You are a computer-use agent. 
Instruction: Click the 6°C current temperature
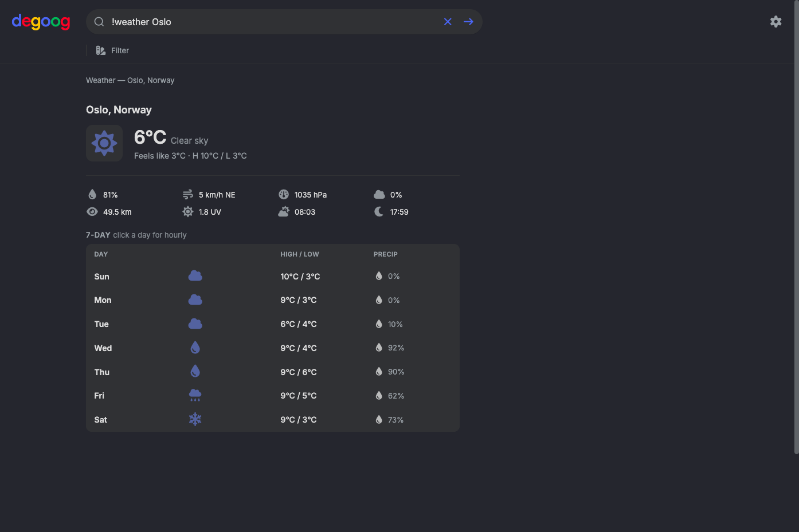150,137
